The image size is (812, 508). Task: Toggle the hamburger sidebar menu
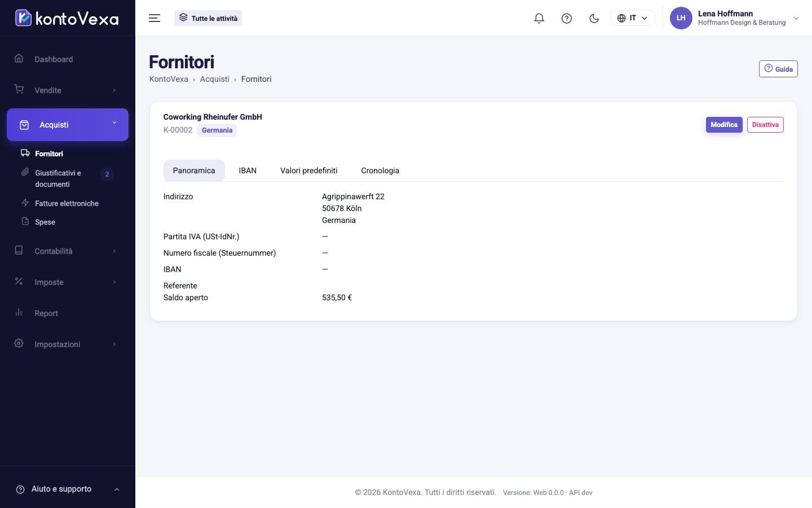point(155,18)
